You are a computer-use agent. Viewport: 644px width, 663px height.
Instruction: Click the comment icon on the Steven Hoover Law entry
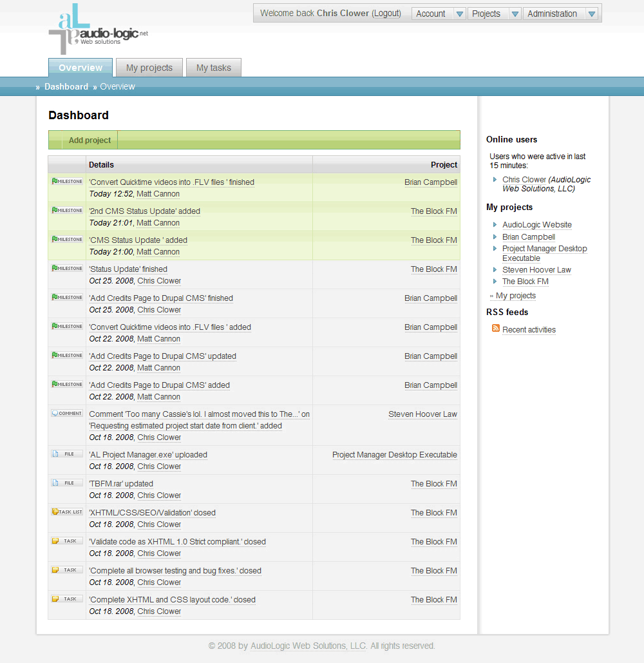tap(66, 413)
